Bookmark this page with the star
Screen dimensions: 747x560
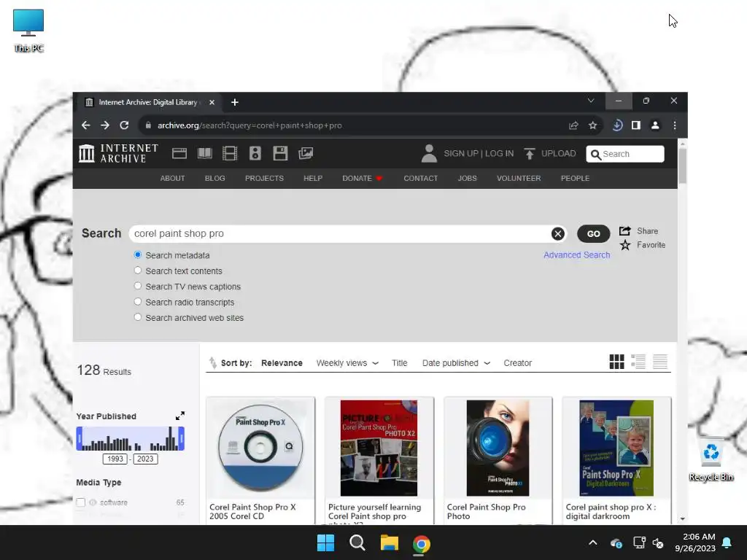pos(592,125)
